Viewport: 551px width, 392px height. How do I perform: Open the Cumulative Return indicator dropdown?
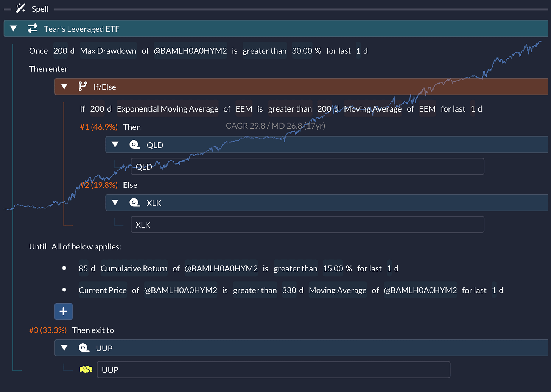click(134, 268)
